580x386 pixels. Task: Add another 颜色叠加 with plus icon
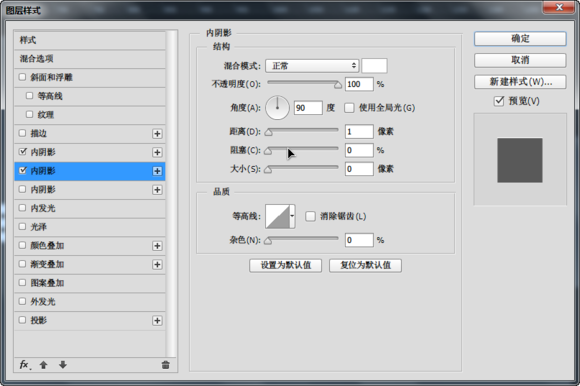click(x=157, y=246)
